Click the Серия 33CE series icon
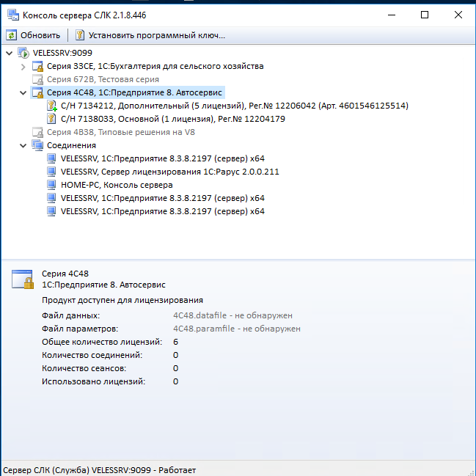476x476 pixels. tap(37, 66)
